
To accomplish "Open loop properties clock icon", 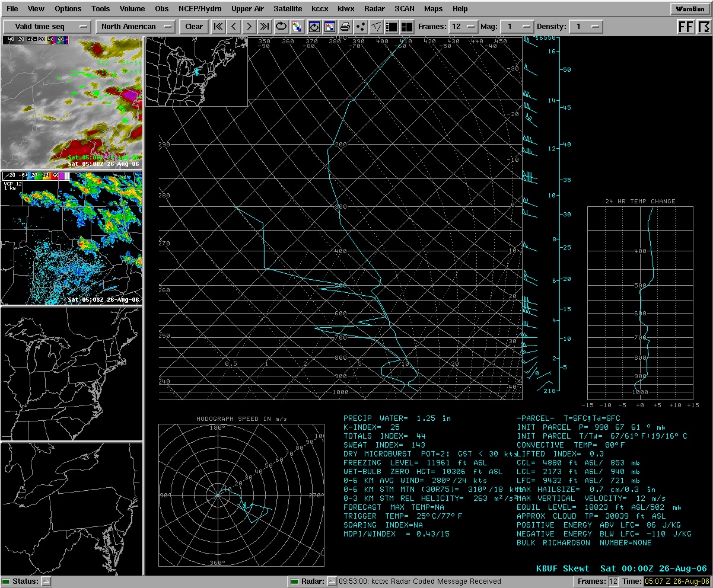I will point(314,27).
